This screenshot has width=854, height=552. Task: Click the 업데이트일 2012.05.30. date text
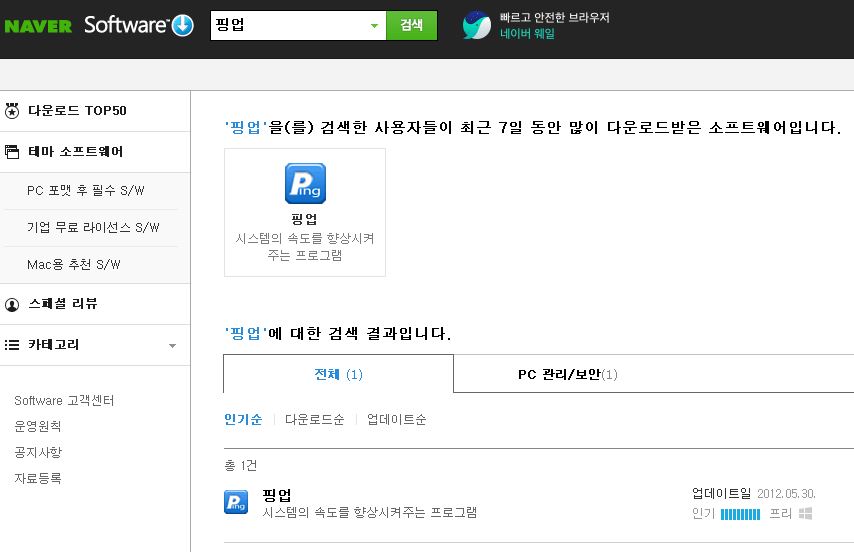(754, 494)
